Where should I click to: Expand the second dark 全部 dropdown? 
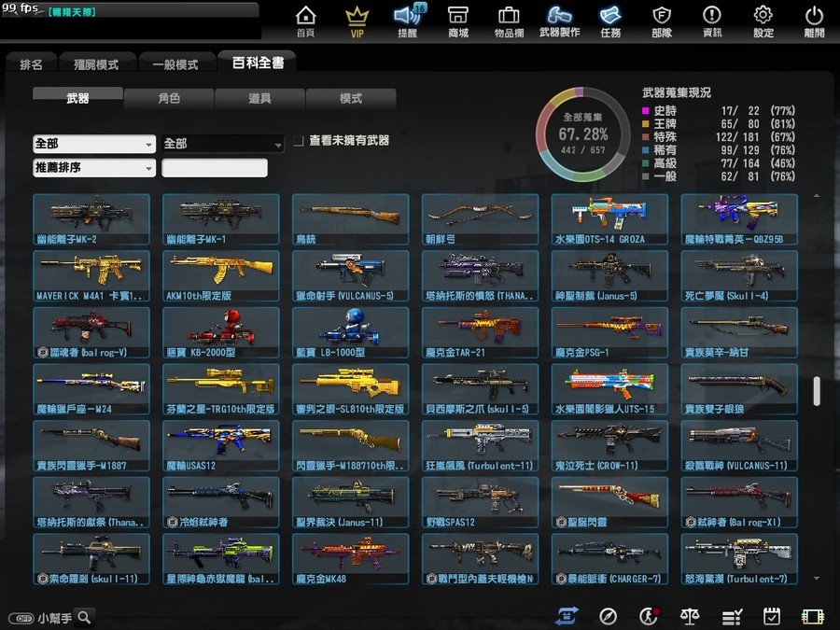click(223, 144)
